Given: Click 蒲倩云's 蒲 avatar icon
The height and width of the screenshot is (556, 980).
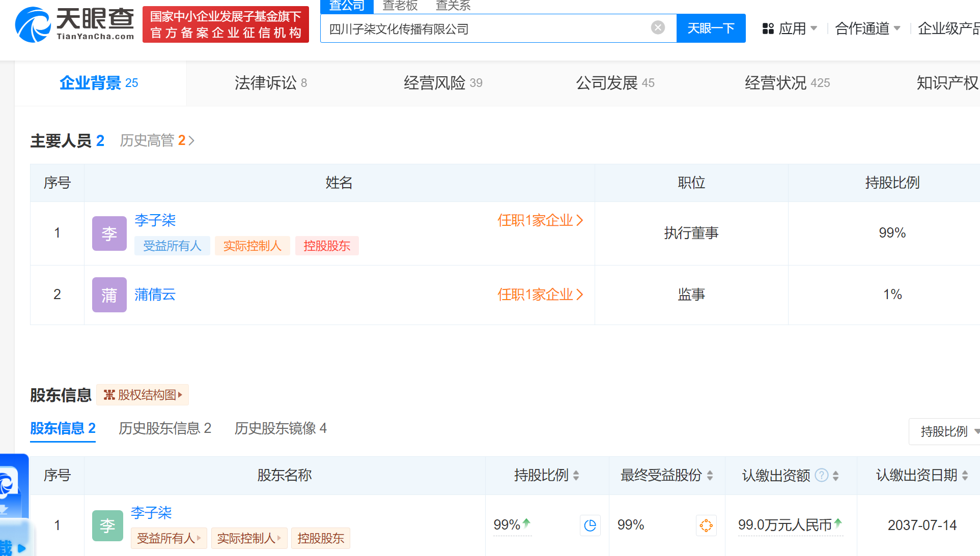Looking at the screenshot, I should click(x=109, y=295).
